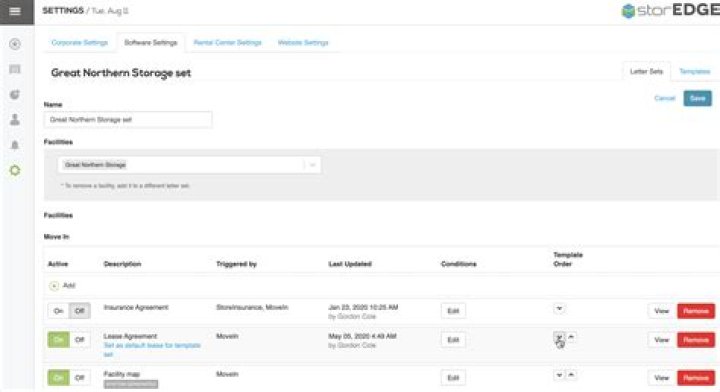Remove the Lease Agreement template
The height and width of the screenshot is (392, 720).
tap(696, 340)
